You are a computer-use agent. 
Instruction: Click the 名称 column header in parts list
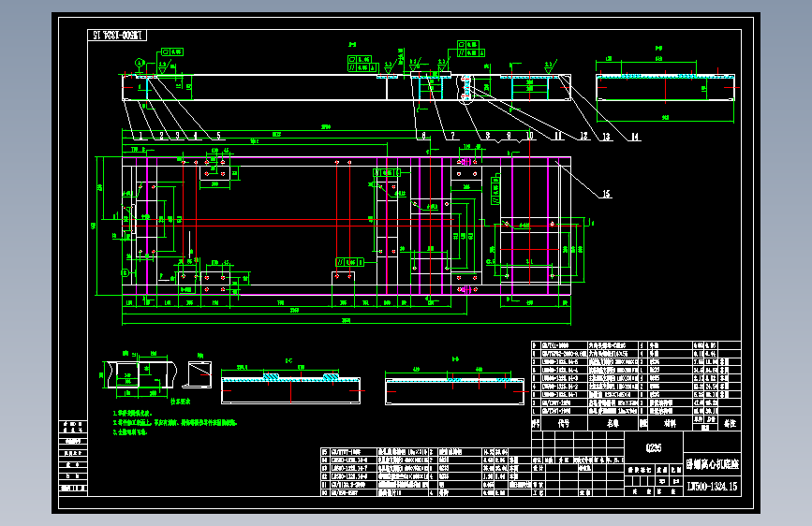(x=613, y=423)
